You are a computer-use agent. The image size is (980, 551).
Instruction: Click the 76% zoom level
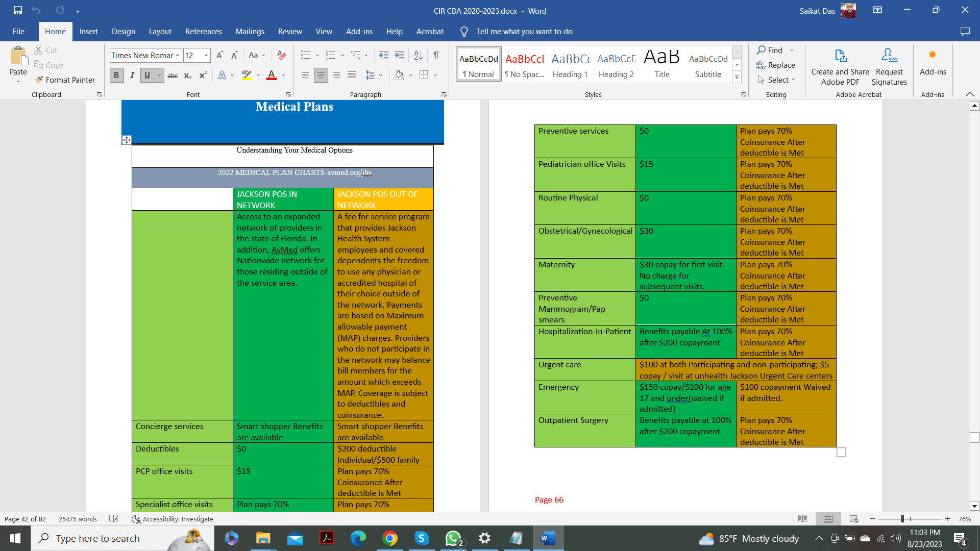[965, 519]
